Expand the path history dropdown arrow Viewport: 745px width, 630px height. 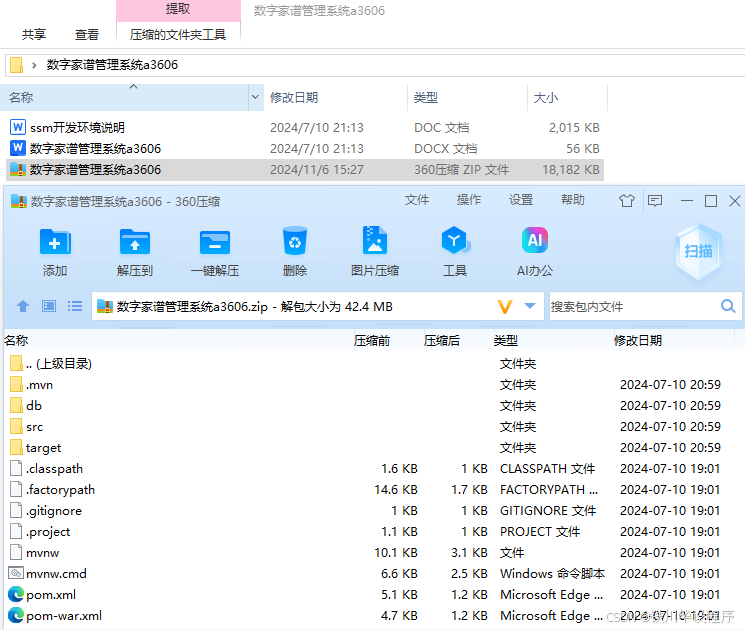pyautogui.click(x=530, y=306)
